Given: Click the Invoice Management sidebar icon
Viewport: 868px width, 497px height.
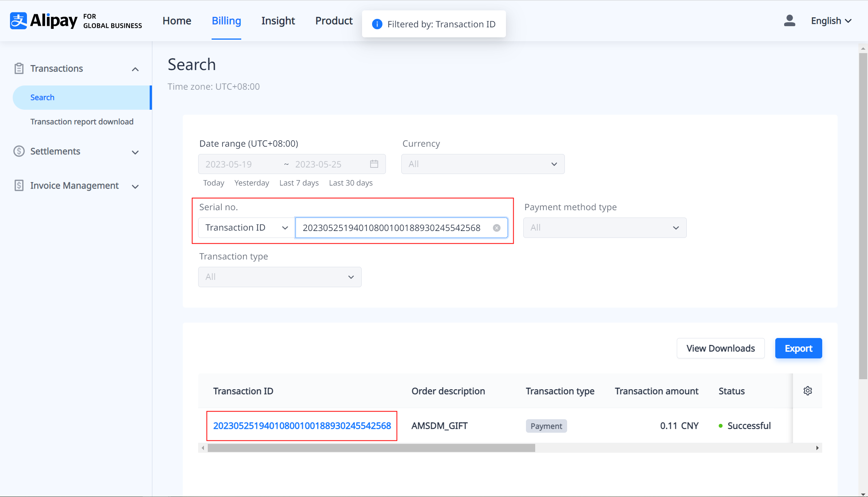Looking at the screenshot, I should point(19,186).
